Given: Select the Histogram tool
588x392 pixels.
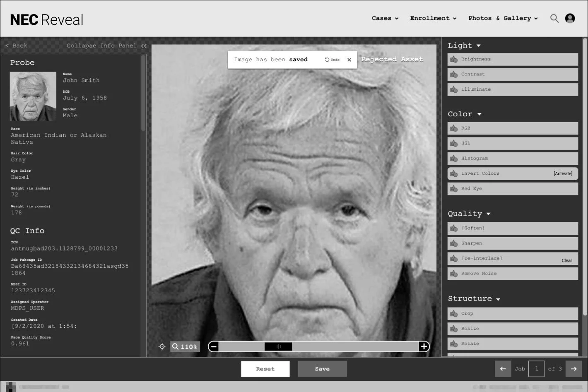Looking at the screenshot, I should tap(513, 159).
